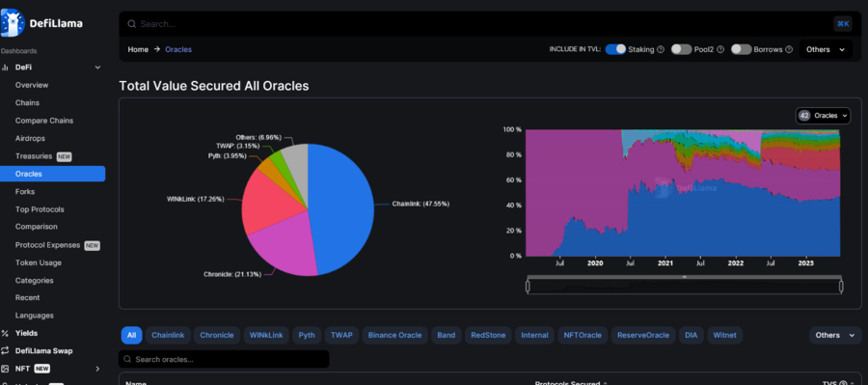Viewport: 868px width, 385px height.
Task: Click the Staking help question icon
Action: point(660,49)
